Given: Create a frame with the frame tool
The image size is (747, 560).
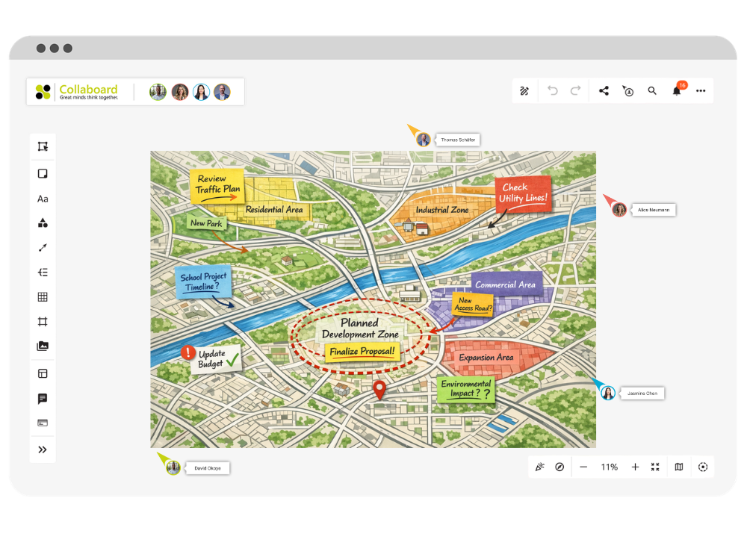Looking at the screenshot, I should point(43,322).
